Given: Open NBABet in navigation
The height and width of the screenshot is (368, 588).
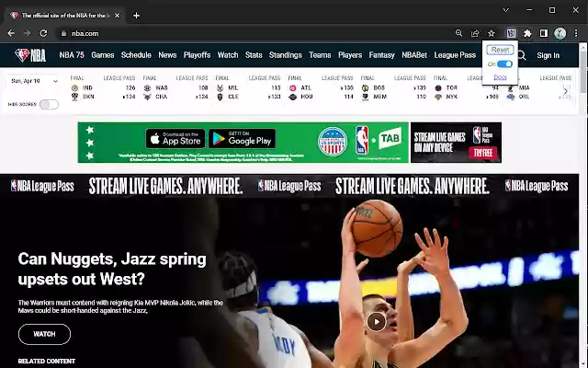Looking at the screenshot, I should pyautogui.click(x=414, y=55).
